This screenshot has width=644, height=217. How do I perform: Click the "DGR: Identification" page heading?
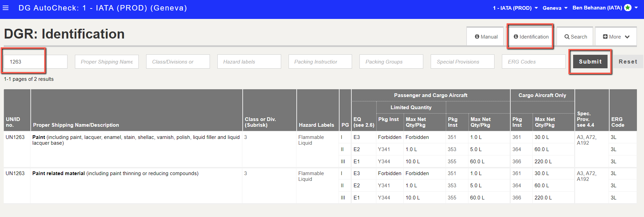64,34
